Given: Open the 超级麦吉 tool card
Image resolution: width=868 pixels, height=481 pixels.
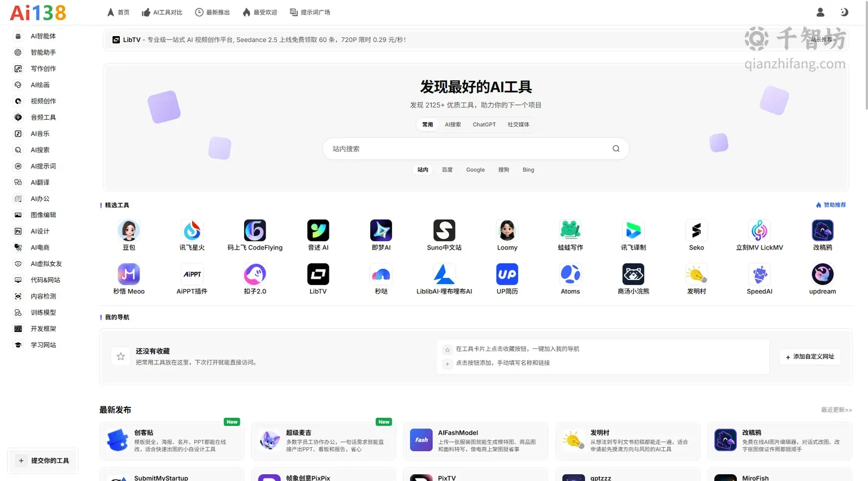Looking at the screenshot, I should [324, 441].
